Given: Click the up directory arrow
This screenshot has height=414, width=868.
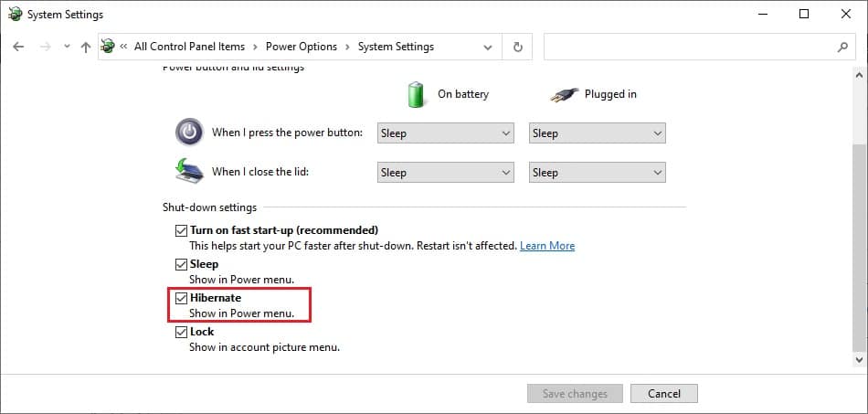Looking at the screenshot, I should point(85,47).
